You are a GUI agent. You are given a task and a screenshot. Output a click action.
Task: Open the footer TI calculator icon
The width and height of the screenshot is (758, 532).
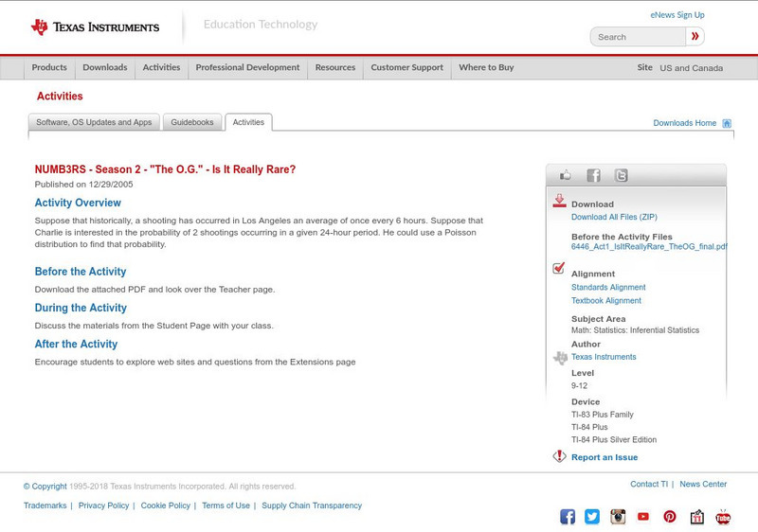click(697, 517)
